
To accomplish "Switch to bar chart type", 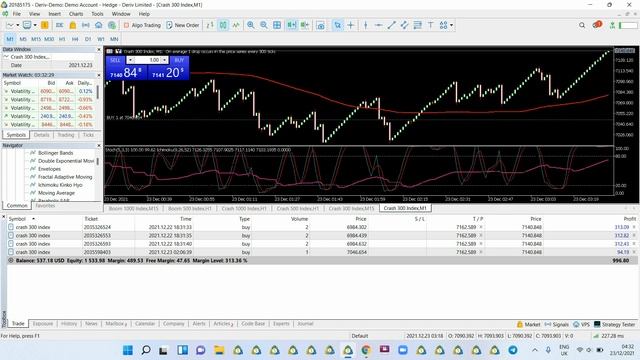I will point(210,25).
